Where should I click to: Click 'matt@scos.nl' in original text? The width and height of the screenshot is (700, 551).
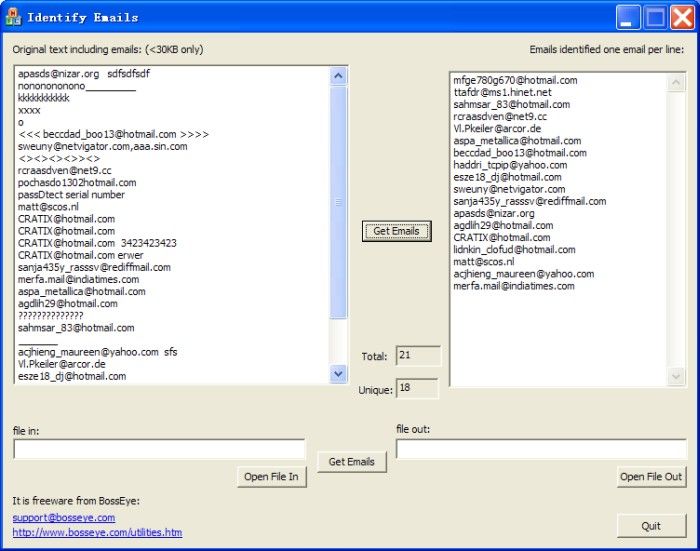48,207
